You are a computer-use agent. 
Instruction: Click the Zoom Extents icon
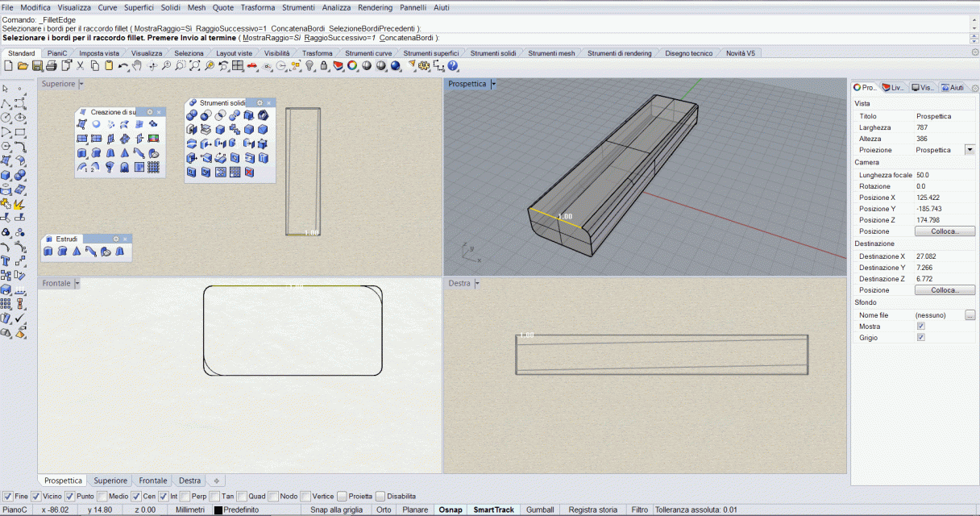(x=194, y=66)
